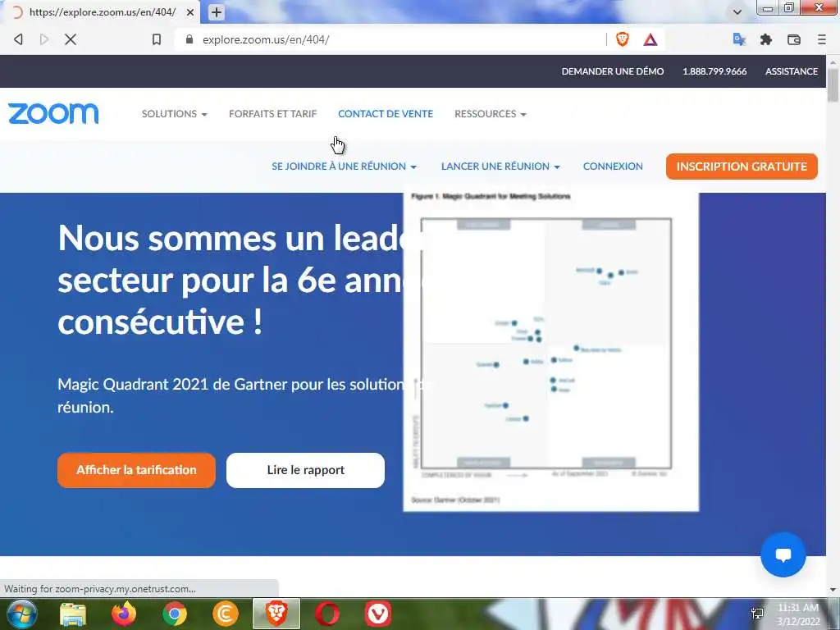Click CONNEXION to sign in
The height and width of the screenshot is (630, 840).
pos(613,166)
